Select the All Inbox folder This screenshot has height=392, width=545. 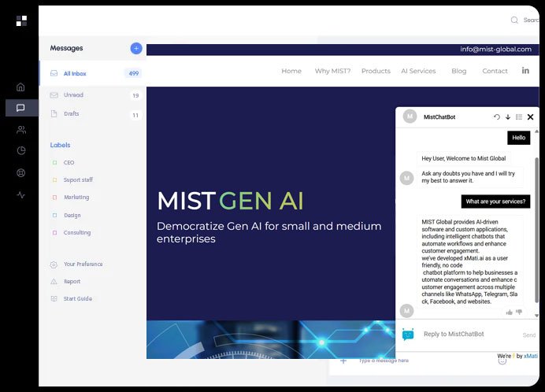pos(75,73)
